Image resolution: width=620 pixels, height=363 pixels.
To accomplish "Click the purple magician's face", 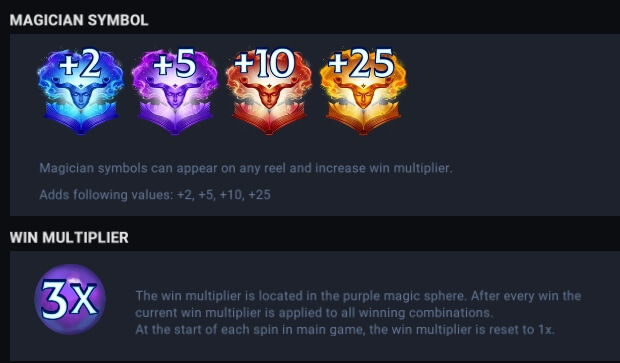I will (x=175, y=95).
